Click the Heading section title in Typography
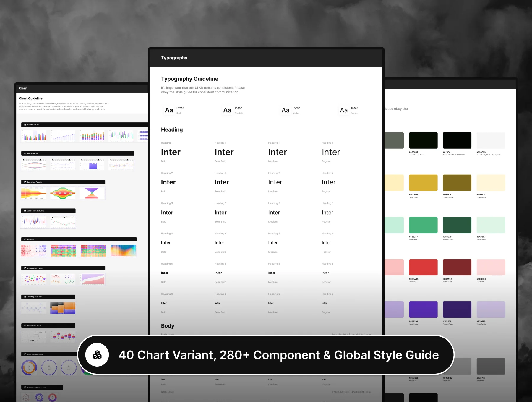The image size is (532, 402). pos(172,130)
